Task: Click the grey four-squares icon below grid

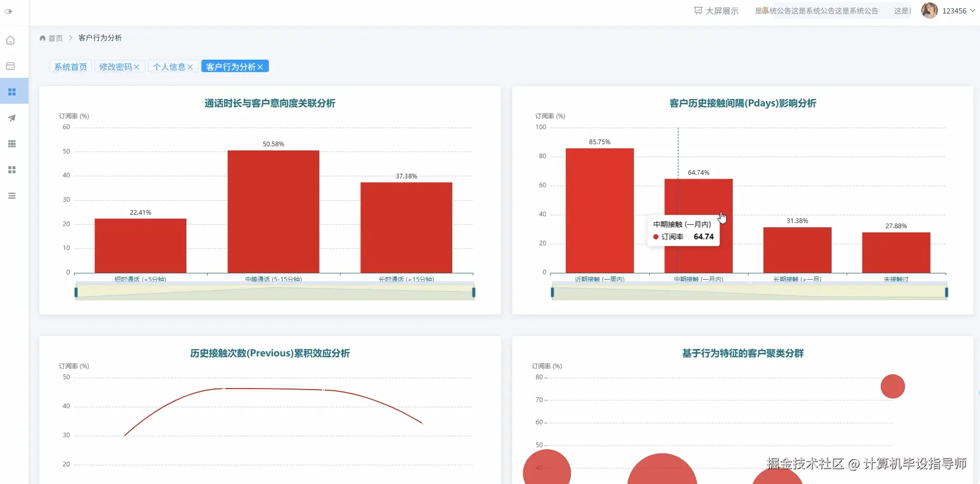Action: click(x=12, y=170)
